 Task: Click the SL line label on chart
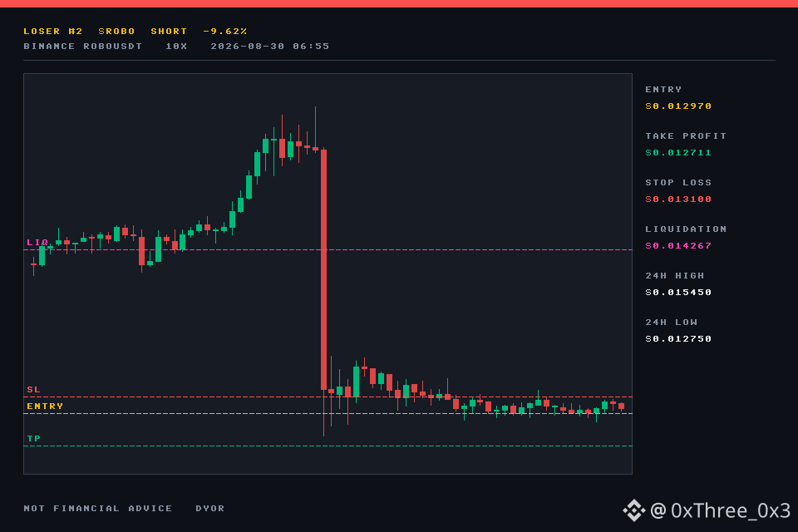[33, 390]
